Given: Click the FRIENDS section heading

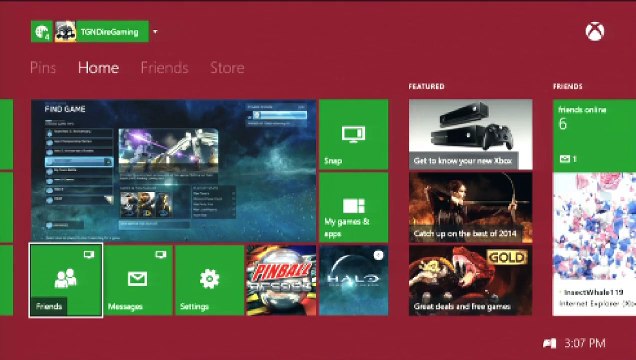Looking at the screenshot, I should [567, 86].
